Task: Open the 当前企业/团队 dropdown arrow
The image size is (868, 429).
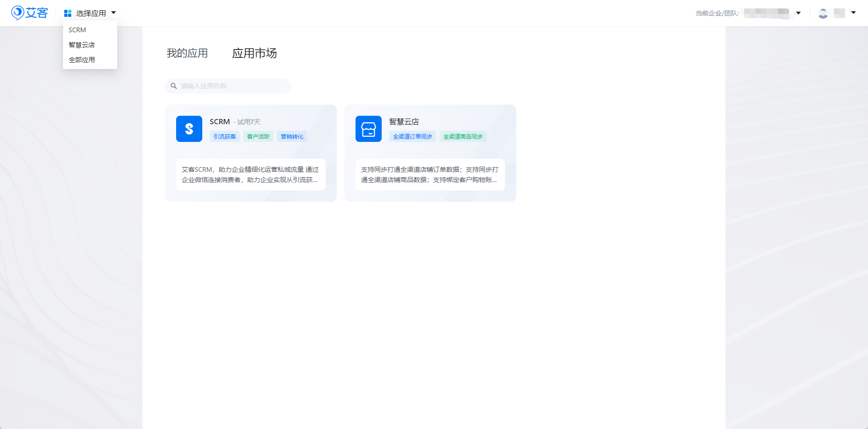Action: pos(798,13)
